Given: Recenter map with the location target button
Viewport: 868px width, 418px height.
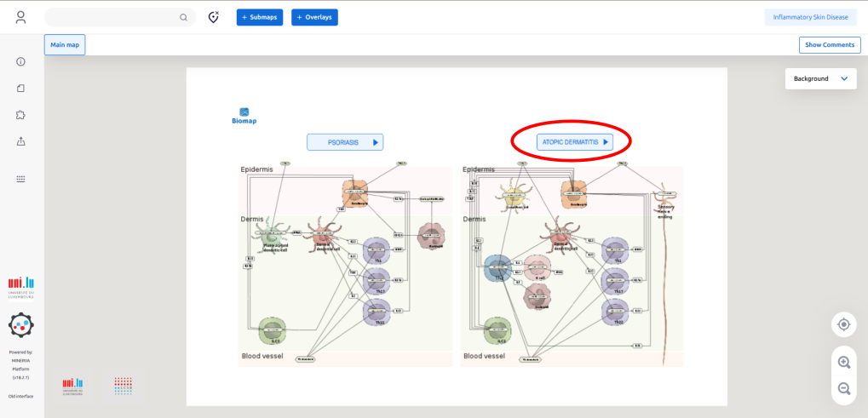Looking at the screenshot, I should point(843,324).
